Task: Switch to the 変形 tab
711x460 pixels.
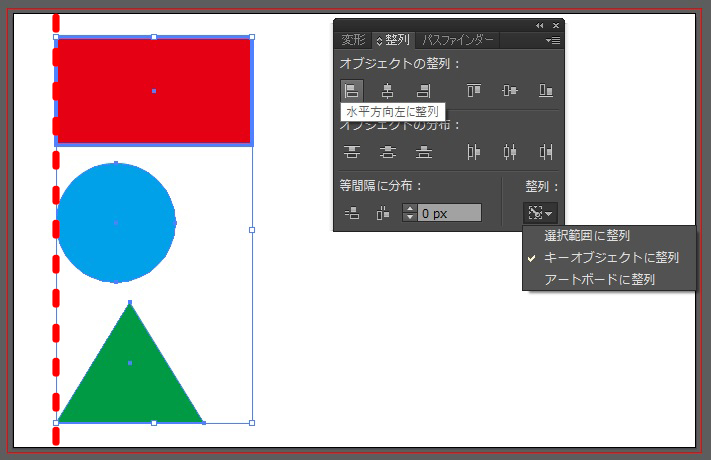Action: [353, 41]
